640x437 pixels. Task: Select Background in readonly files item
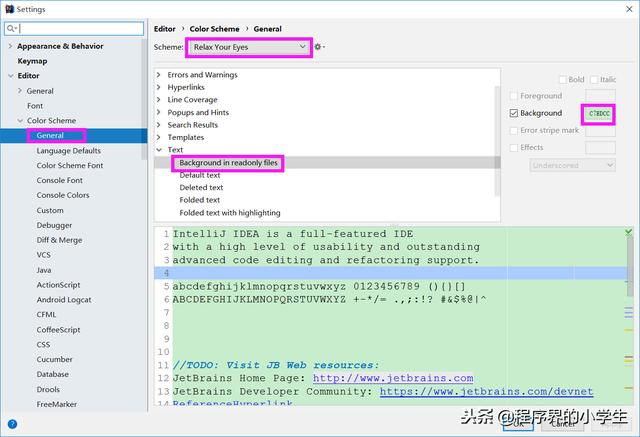(x=228, y=163)
